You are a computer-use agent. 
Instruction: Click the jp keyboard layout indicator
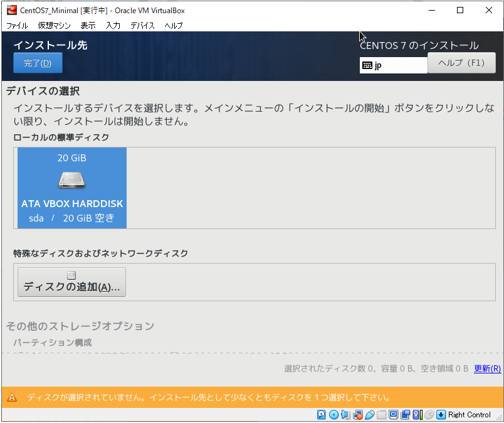pos(393,65)
